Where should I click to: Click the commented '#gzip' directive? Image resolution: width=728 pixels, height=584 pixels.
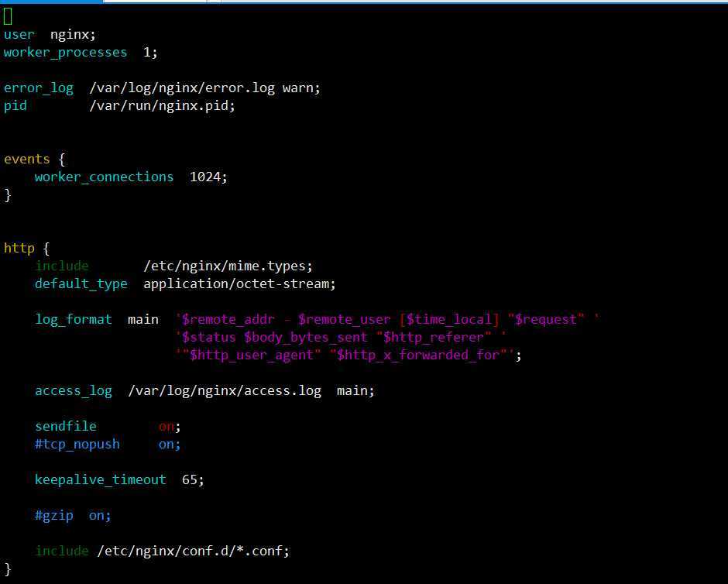pyautogui.click(x=54, y=516)
